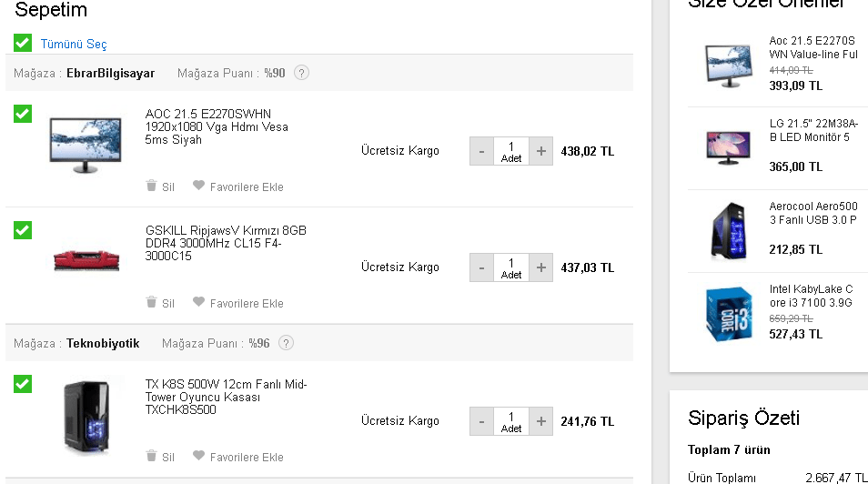Increase TX K8S case quantity
The height and width of the screenshot is (484, 868).
pyautogui.click(x=540, y=421)
